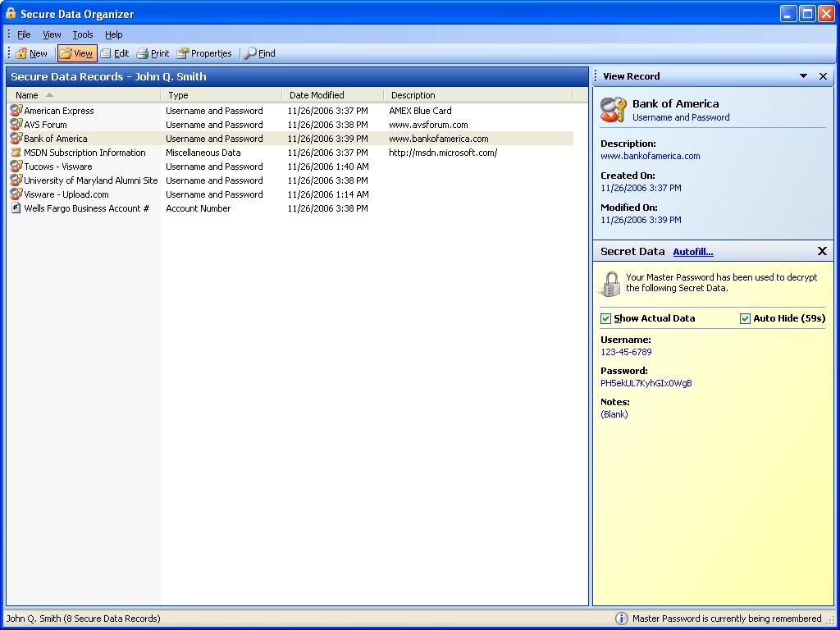Image resolution: width=840 pixels, height=630 pixels.
Task: Click the Visware - Upload.com record icon
Action: click(16, 194)
